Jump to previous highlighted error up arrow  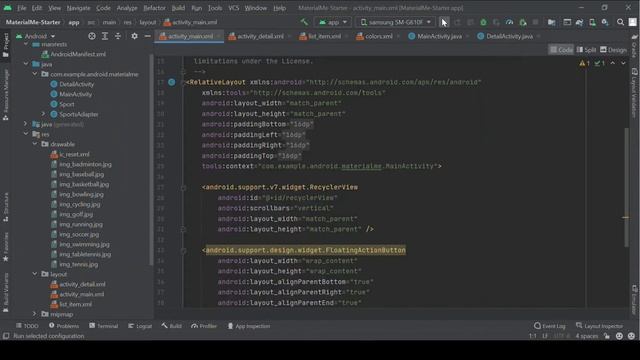613,63
